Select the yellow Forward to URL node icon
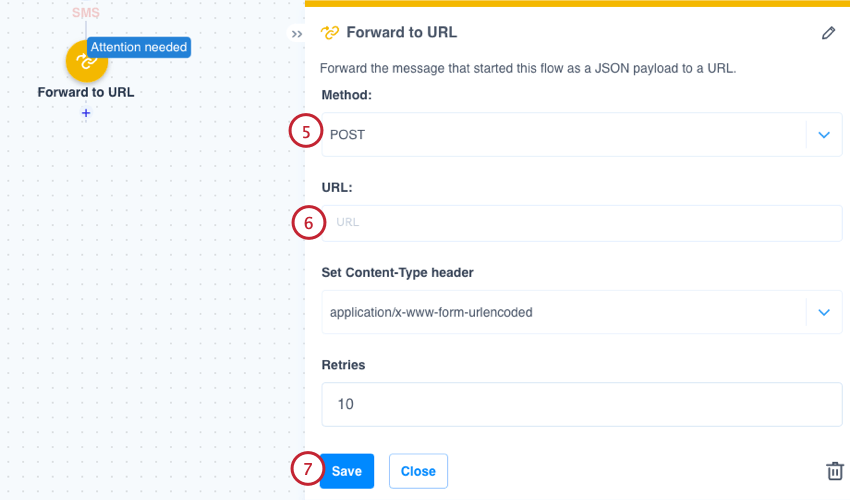 click(86, 61)
